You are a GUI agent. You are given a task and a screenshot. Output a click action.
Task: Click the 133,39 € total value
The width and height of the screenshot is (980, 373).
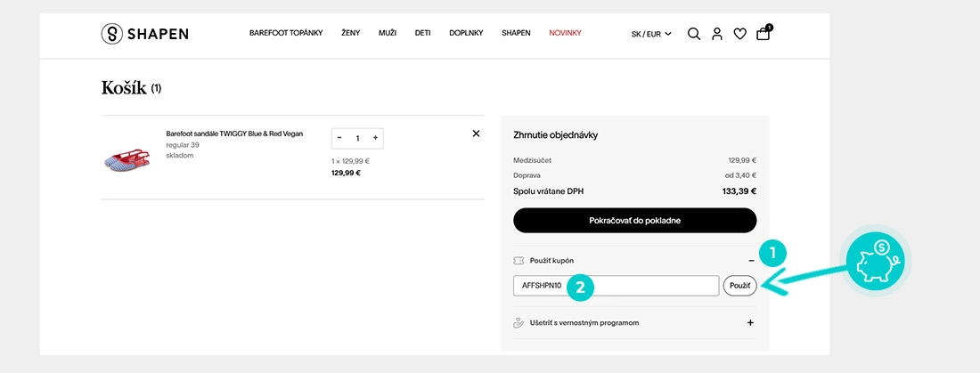(739, 191)
